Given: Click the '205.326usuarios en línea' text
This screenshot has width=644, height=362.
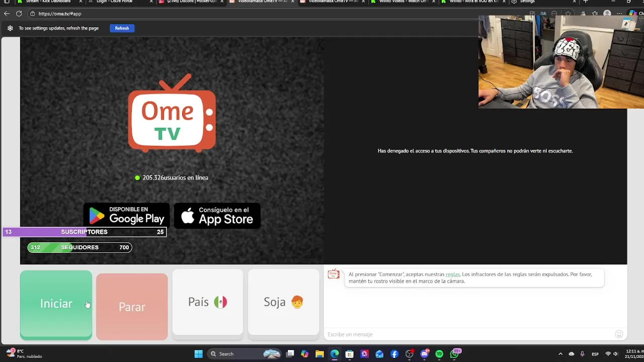Looking at the screenshot, I should (x=175, y=177).
